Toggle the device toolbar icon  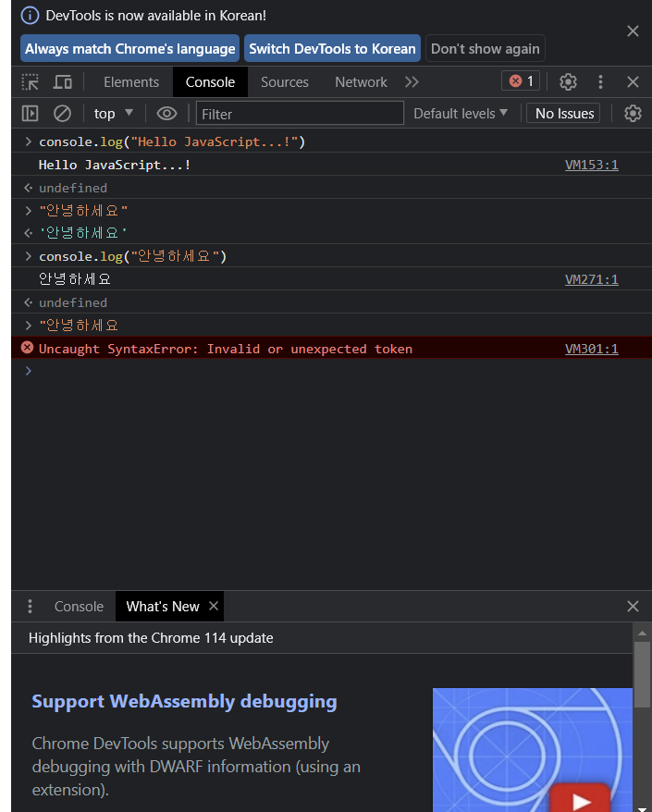[63, 81]
